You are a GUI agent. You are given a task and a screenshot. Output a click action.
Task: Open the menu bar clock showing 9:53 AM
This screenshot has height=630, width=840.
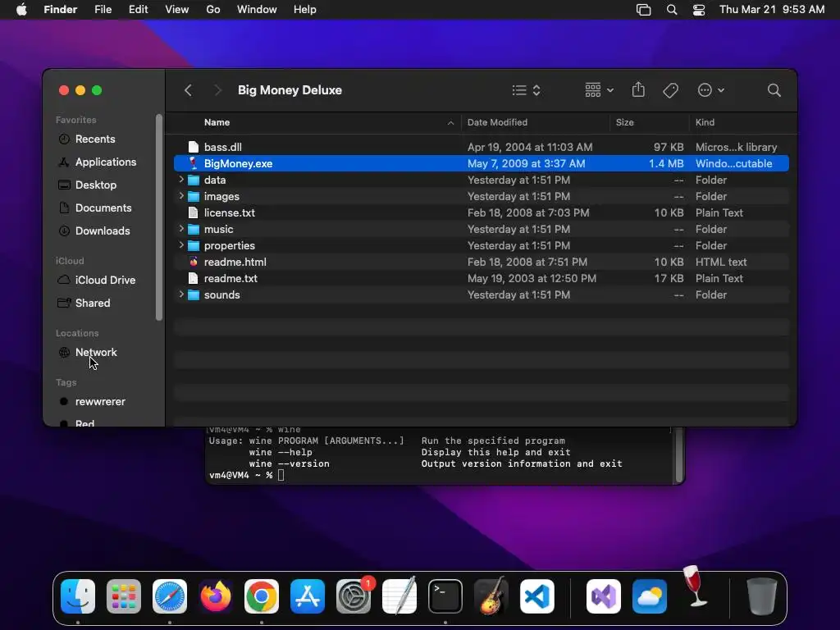(x=771, y=10)
